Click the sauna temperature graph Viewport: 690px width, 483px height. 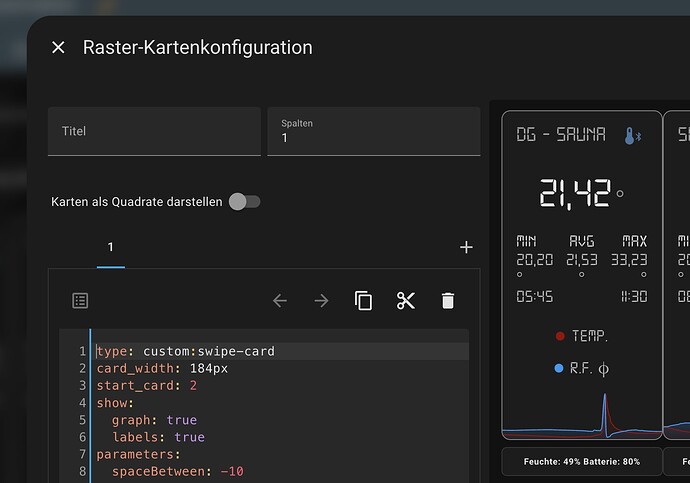pos(582,416)
